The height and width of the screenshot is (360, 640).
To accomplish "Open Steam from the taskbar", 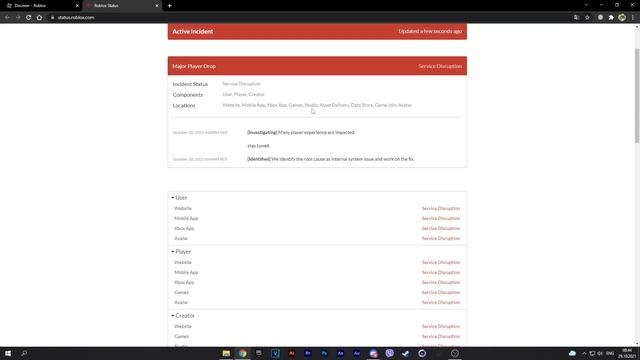I will [406, 353].
